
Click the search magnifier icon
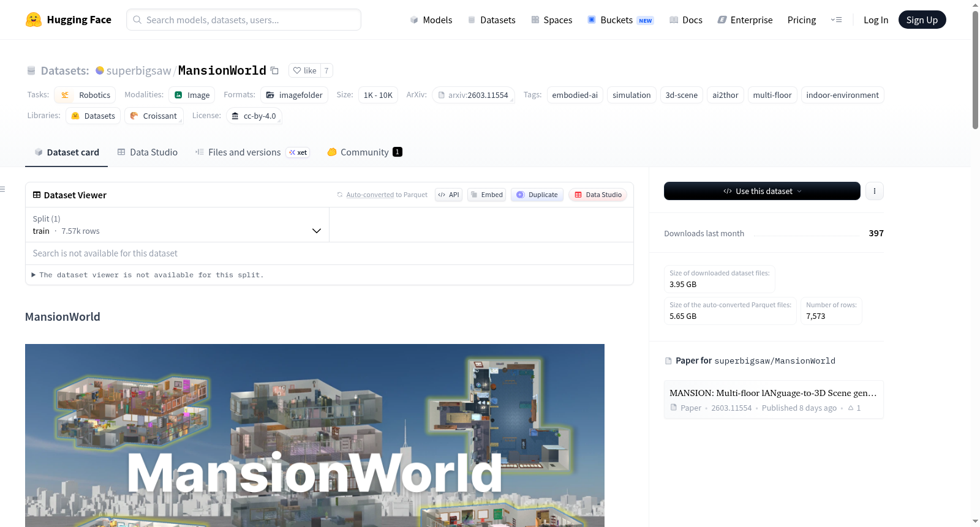pyautogui.click(x=137, y=20)
